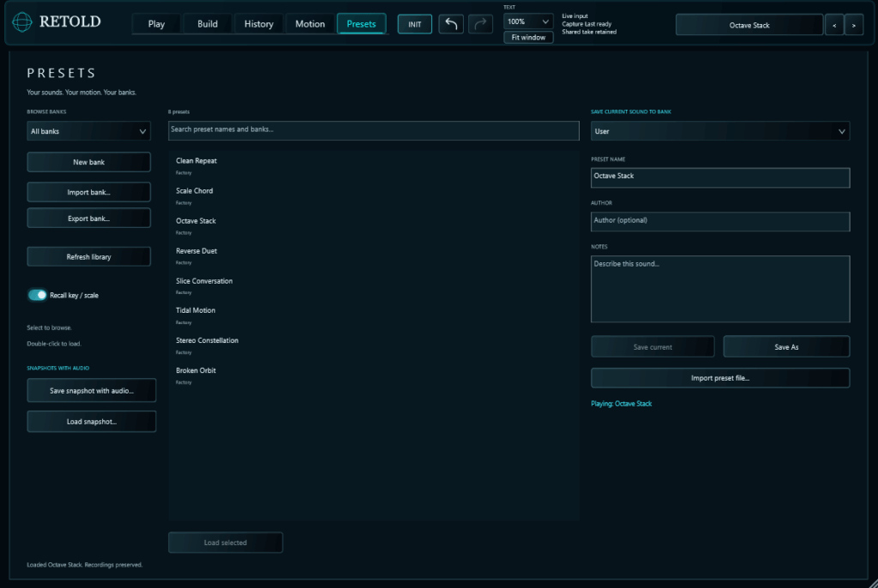Click the INIT button

(414, 24)
